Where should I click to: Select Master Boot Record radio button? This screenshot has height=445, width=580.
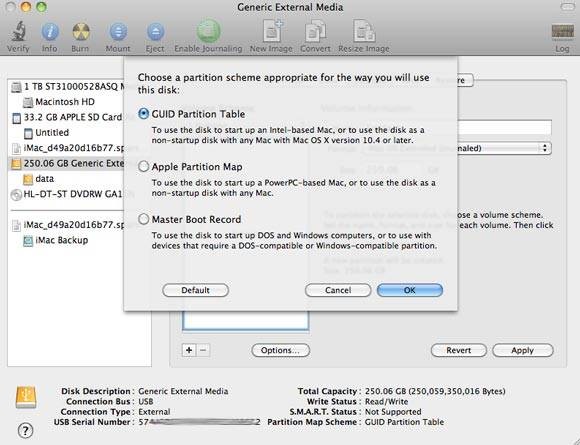click(144, 219)
